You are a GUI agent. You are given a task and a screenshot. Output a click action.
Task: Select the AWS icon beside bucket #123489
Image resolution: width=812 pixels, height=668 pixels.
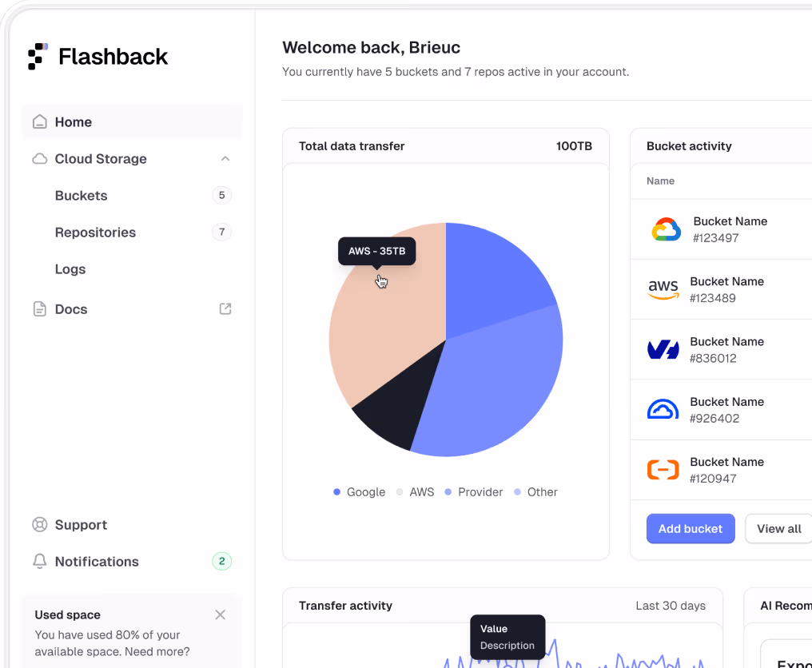click(664, 289)
